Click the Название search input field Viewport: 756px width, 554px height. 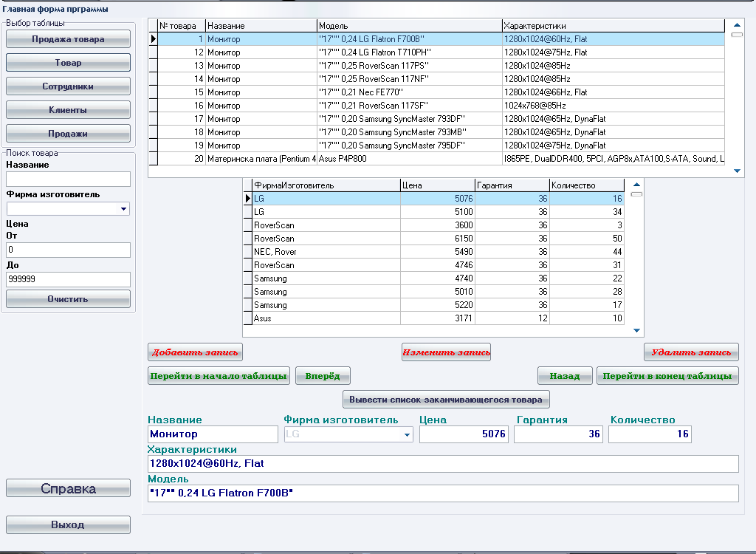tap(68, 179)
